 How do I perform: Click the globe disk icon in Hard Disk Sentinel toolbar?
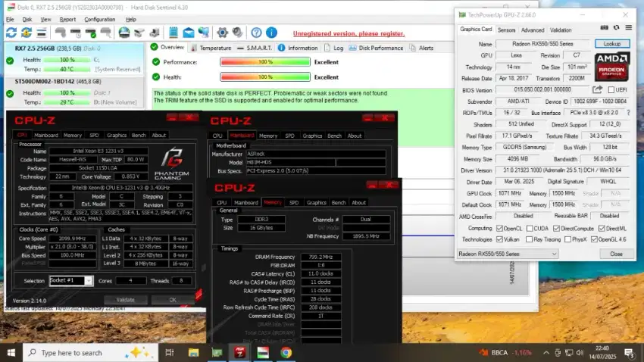[x=124, y=33]
